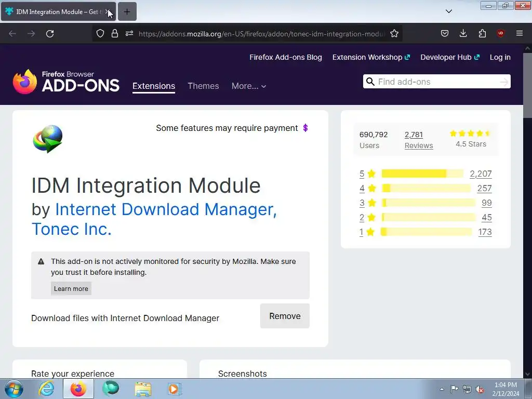Image resolution: width=532 pixels, height=399 pixels.
Task: Click the Log in link
Action: [x=500, y=57]
